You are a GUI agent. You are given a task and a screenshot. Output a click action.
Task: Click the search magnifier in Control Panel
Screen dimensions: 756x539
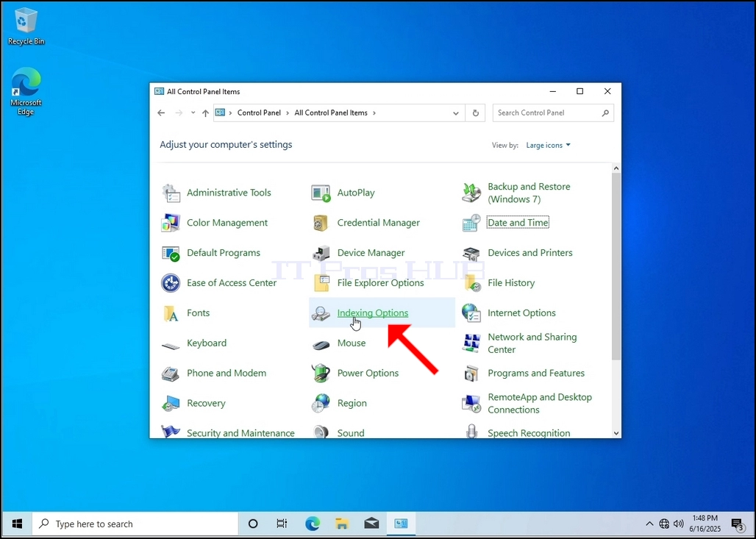pos(605,113)
